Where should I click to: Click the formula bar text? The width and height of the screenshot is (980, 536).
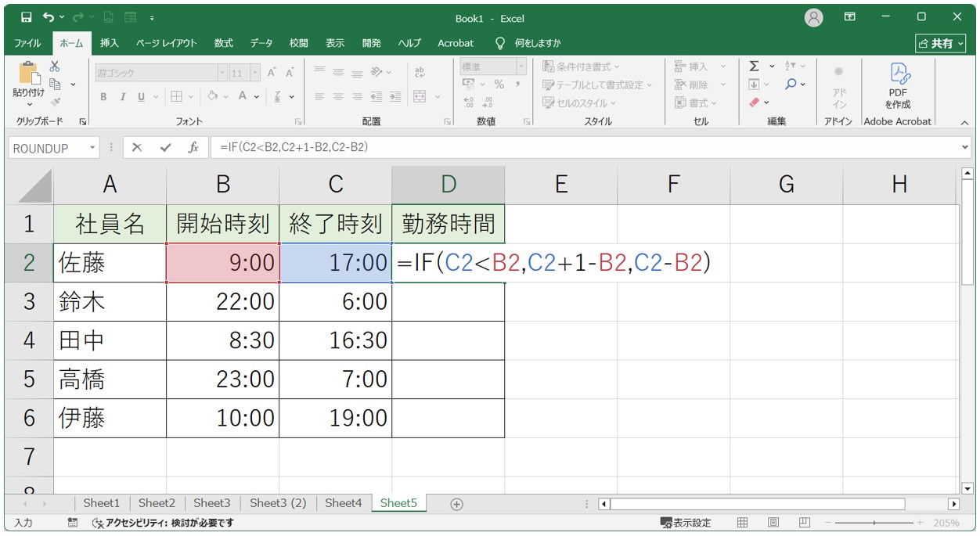294,147
